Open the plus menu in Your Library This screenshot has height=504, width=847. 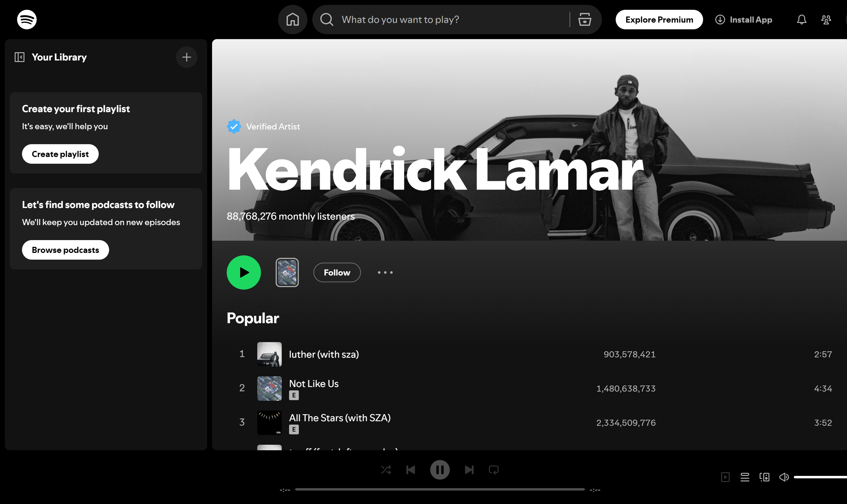tap(186, 57)
